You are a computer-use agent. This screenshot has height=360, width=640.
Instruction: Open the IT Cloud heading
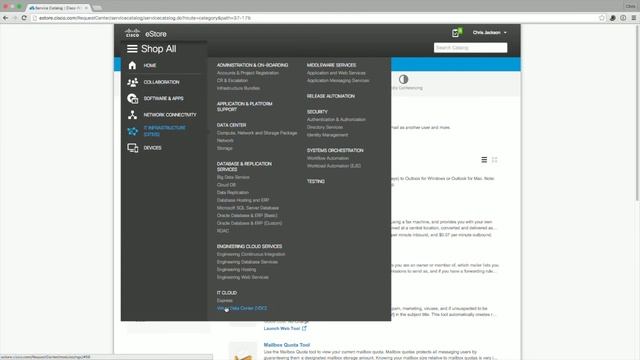pos(227,293)
